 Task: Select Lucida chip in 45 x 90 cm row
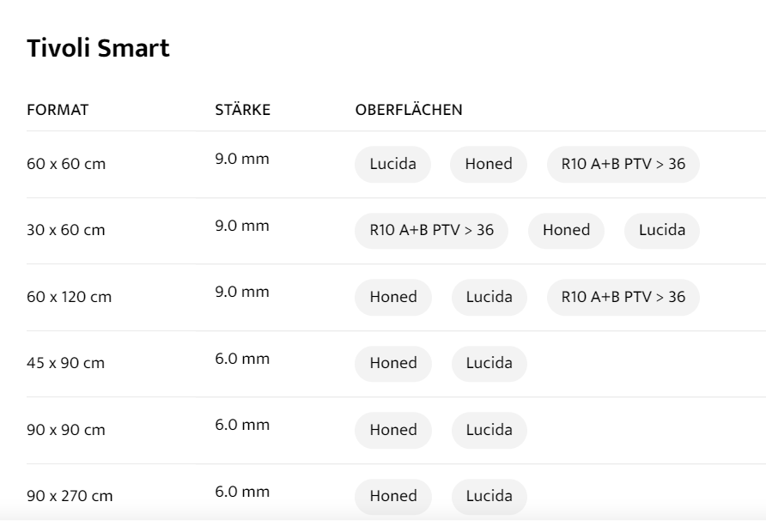pos(489,363)
